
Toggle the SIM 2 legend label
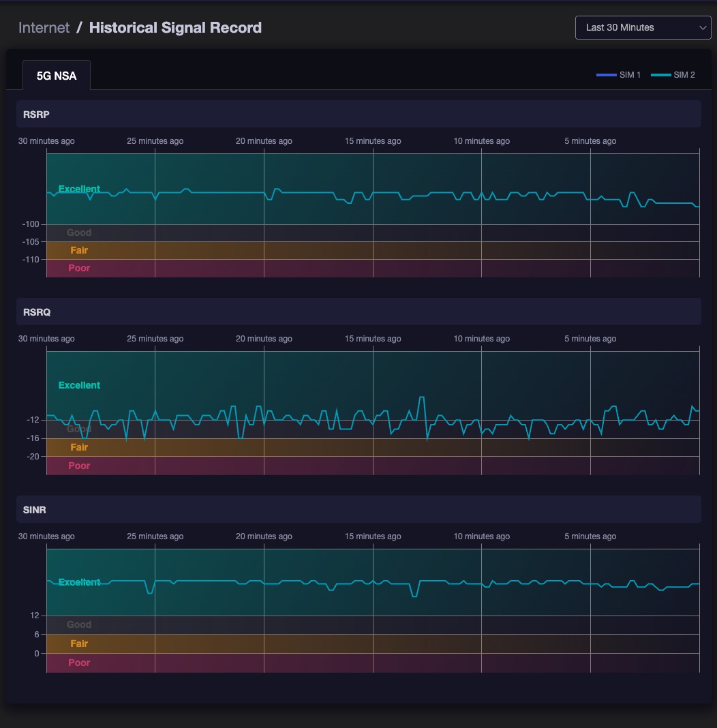pos(684,75)
